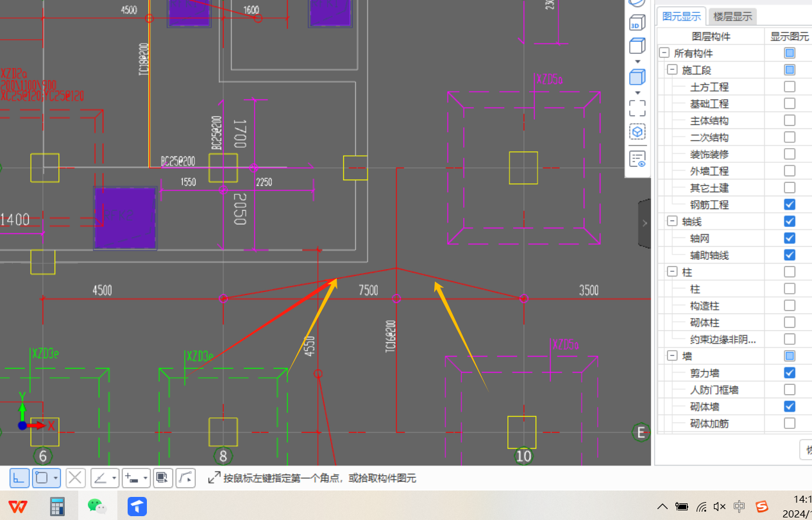The width and height of the screenshot is (812, 520).
Task: Toggle the orthogonal mode icon
Action: coord(19,478)
